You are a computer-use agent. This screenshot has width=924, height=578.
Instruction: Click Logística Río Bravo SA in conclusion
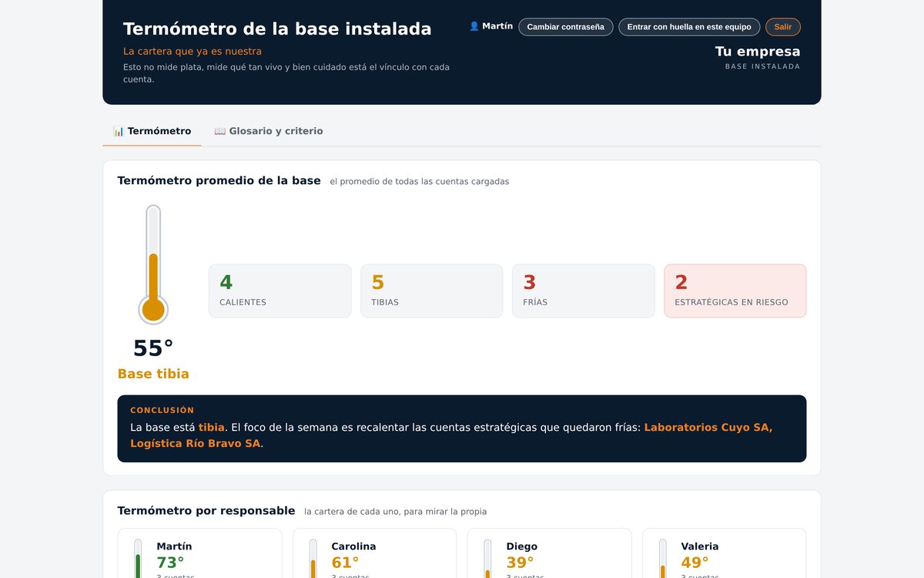tap(196, 443)
